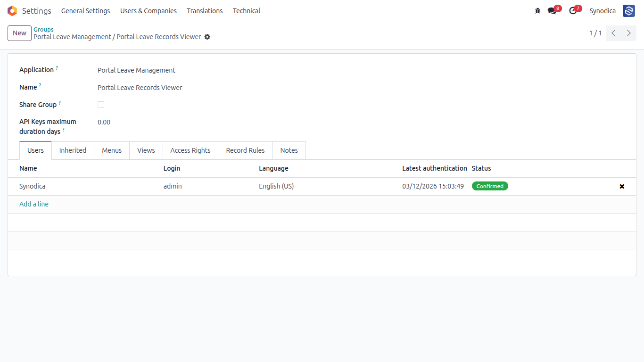Open Synodica user account dropdown
The height and width of the screenshot is (362, 644).
click(603, 11)
